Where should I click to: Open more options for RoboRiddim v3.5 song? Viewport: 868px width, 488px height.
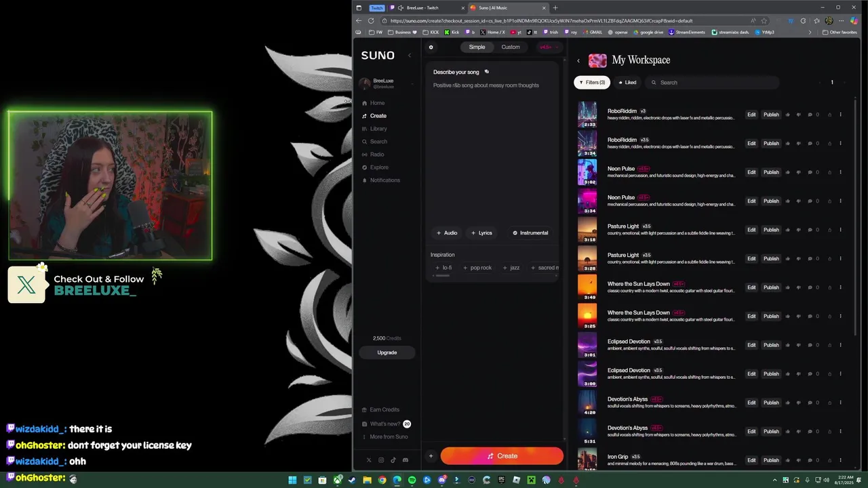(x=840, y=144)
